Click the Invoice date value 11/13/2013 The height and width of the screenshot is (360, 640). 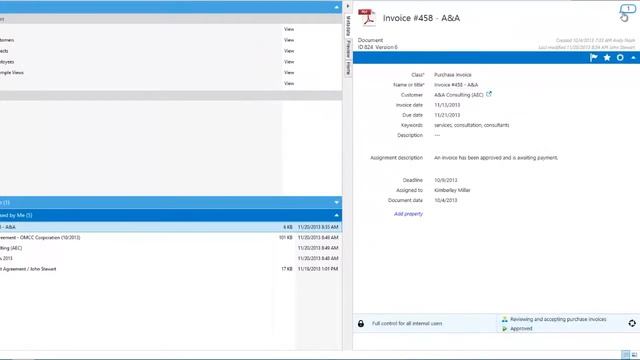point(447,105)
